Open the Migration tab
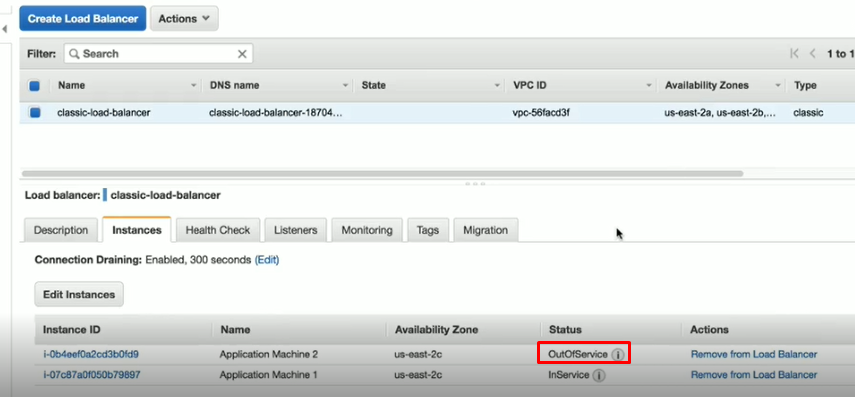855x397 pixels. pos(486,230)
